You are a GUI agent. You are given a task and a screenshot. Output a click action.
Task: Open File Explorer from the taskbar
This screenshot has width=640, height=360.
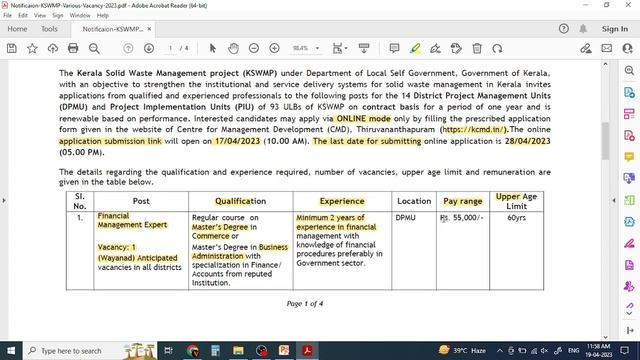tap(238, 351)
